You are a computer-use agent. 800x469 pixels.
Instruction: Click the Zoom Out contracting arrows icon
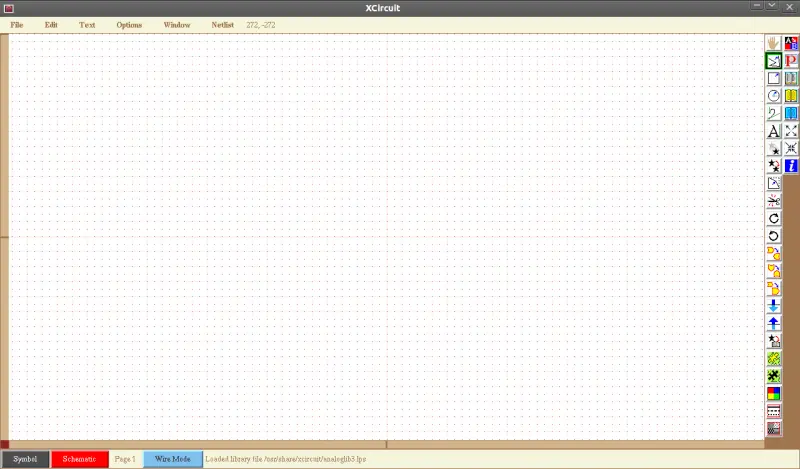(791, 149)
